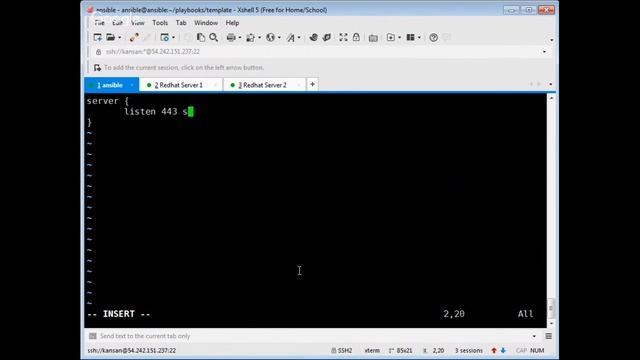Expand the Properties dropdown arrow

coord(173,38)
